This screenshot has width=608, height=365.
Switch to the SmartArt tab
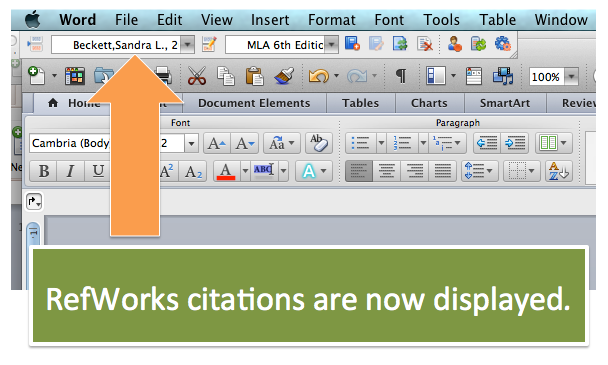tap(504, 103)
